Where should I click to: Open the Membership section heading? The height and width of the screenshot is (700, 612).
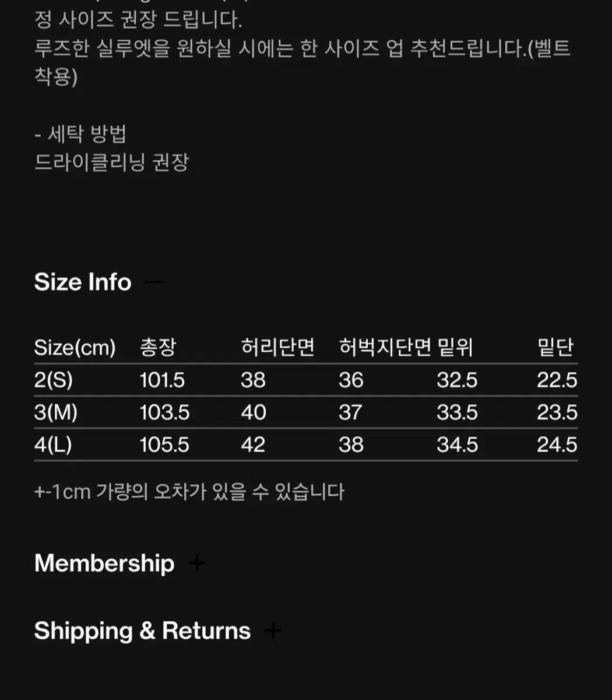pos(104,563)
